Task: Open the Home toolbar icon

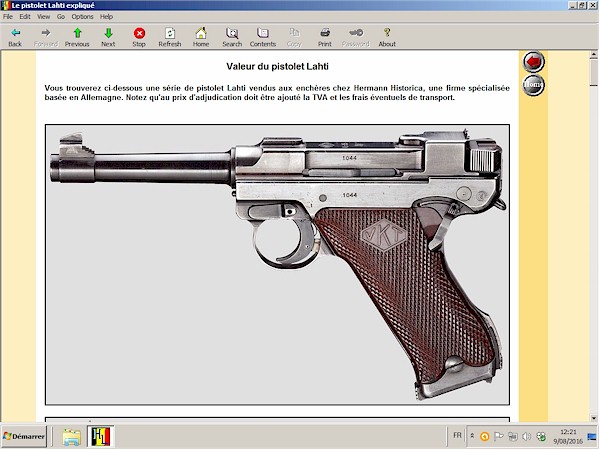Action: 201,33
